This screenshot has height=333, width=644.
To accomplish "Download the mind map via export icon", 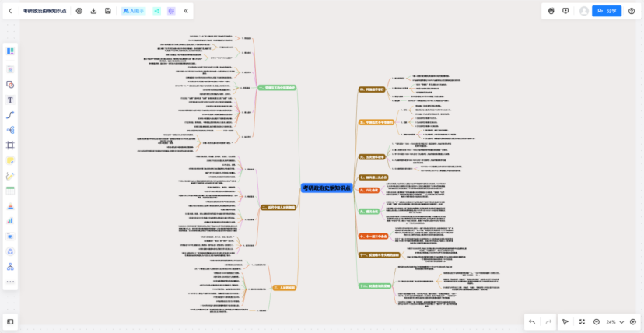I will pos(93,11).
